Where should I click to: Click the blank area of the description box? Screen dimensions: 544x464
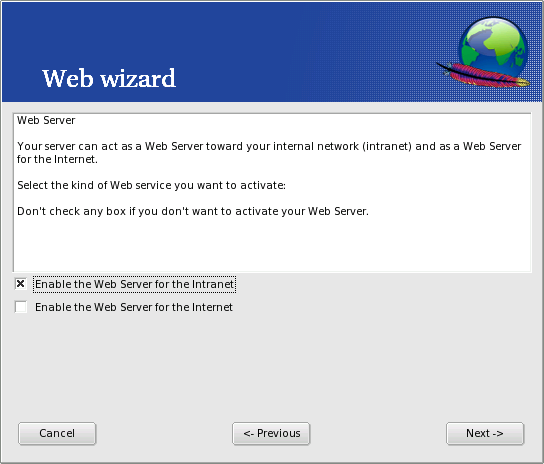272,245
